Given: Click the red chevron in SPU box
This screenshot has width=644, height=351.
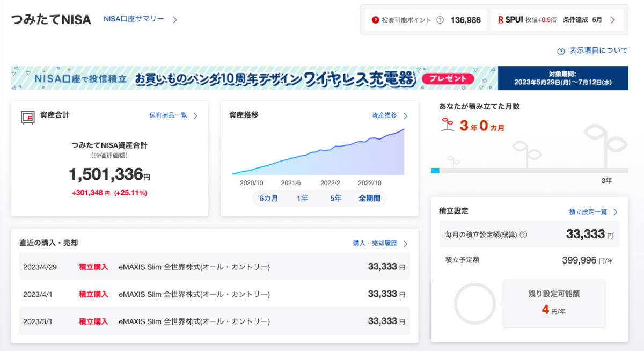Looking at the screenshot, I should click(x=613, y=20).
